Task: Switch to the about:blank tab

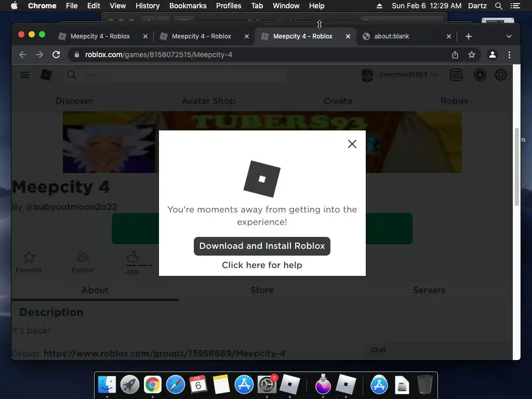Action: click(392, 36)
